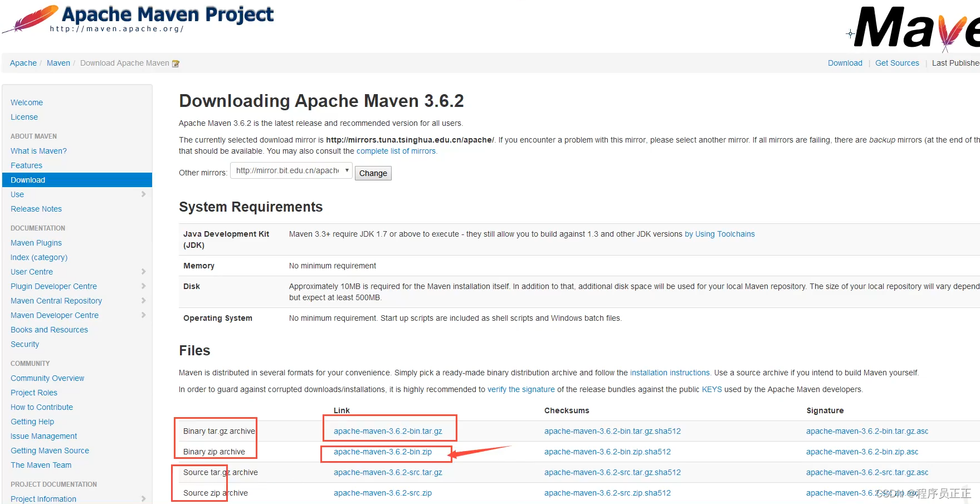Expand the Project Information chevron
The height and width of the screenshot is (504, 980).
coord(143,499)
